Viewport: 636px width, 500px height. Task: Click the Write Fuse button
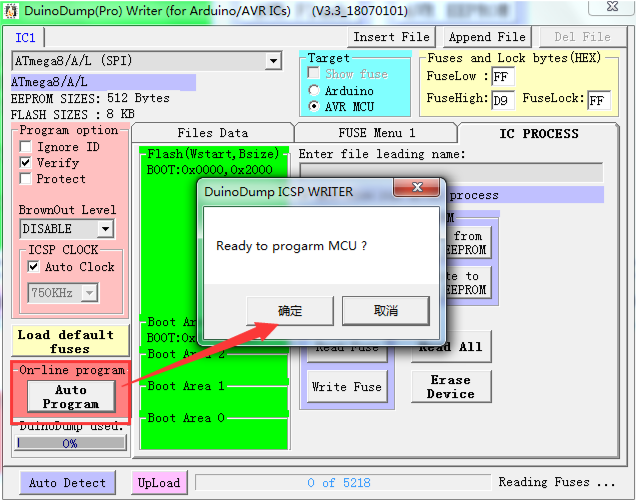[347, 386]
